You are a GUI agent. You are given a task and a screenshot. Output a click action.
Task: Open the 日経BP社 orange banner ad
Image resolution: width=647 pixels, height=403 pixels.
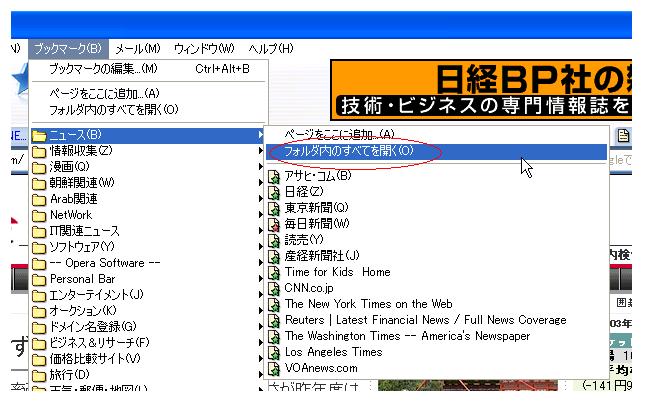point(481,90)
